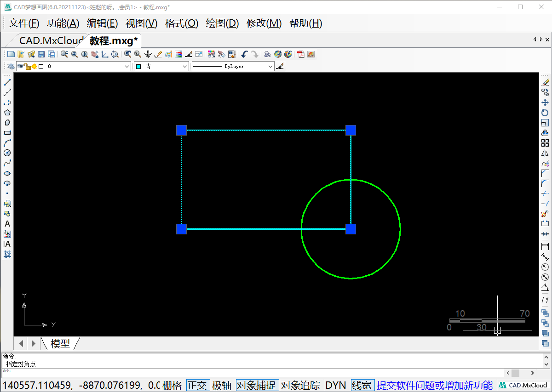The height and width of the screenshot is (392, 552).
Task: Activate the Erase tool in right toolbar
Action: pos(545,82)
